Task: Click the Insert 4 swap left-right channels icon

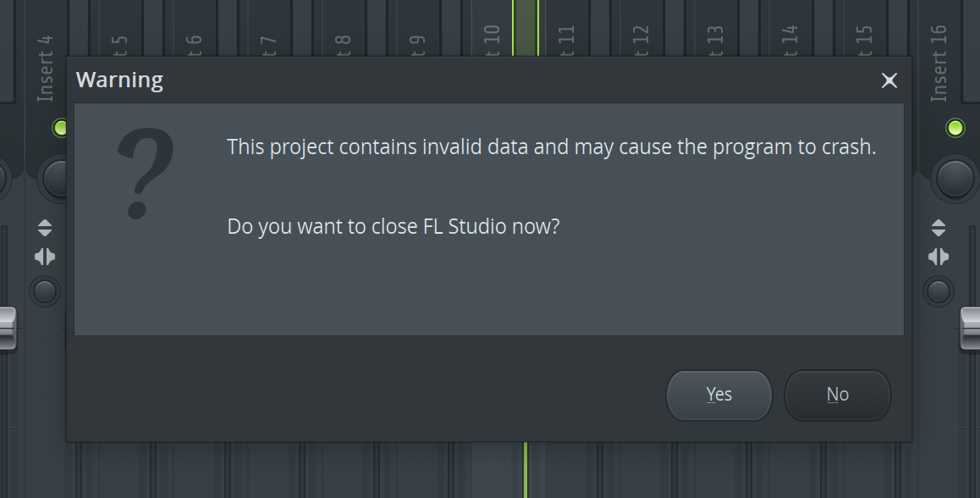Action: pyautogui.click(x=44, y=257)
